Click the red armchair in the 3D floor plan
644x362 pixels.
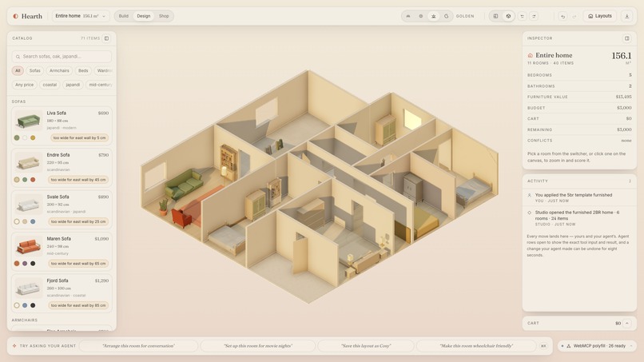(x=181, y=217)
